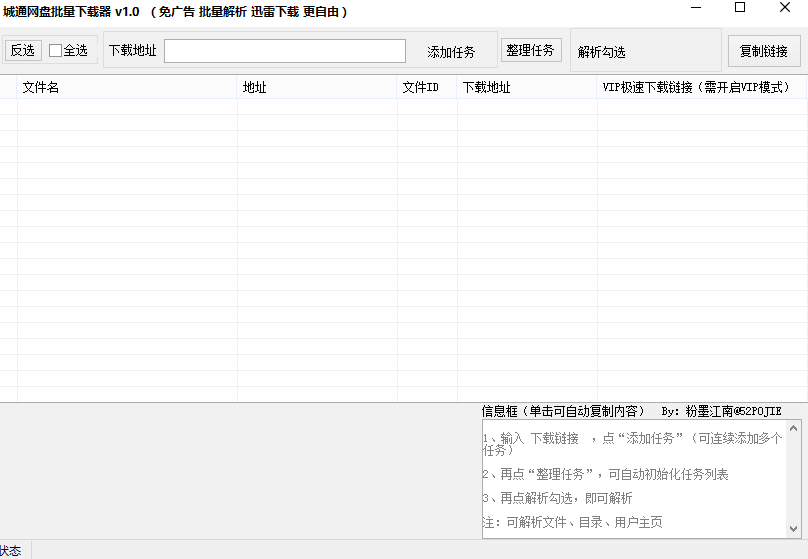Click the 下载地址 column header in table
The height and width of the screenshot is (559, 808).
tap(527, 87)
